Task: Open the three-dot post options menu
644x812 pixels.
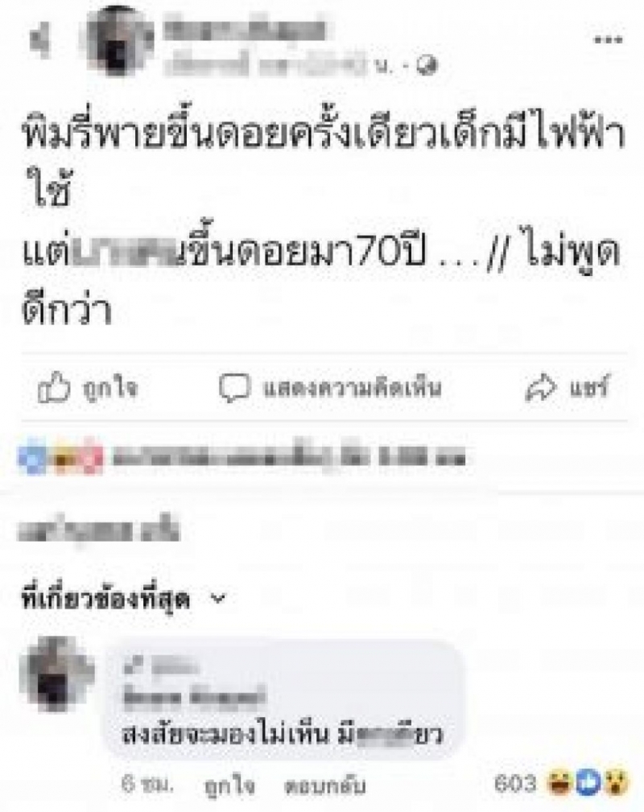Action: point(608,39)
